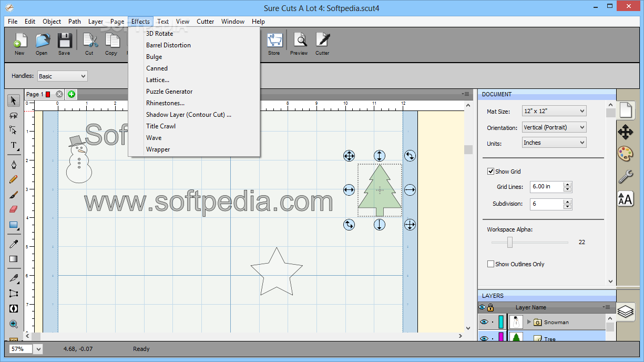
Task: Close the Page 1 tab
Action: (59, 94)
